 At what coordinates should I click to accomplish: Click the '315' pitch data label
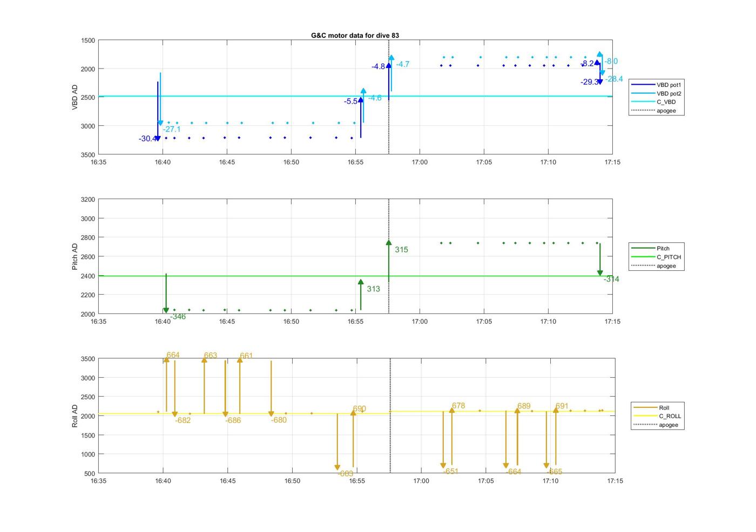pos(401,249)
